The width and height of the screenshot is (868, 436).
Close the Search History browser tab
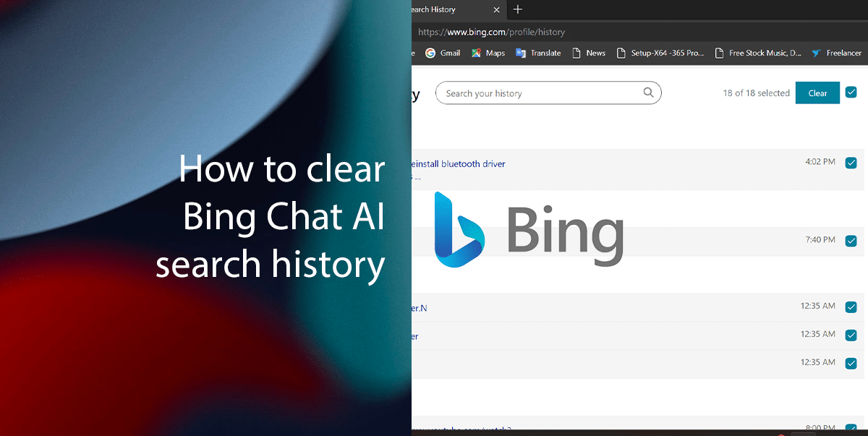click(497, 9)
